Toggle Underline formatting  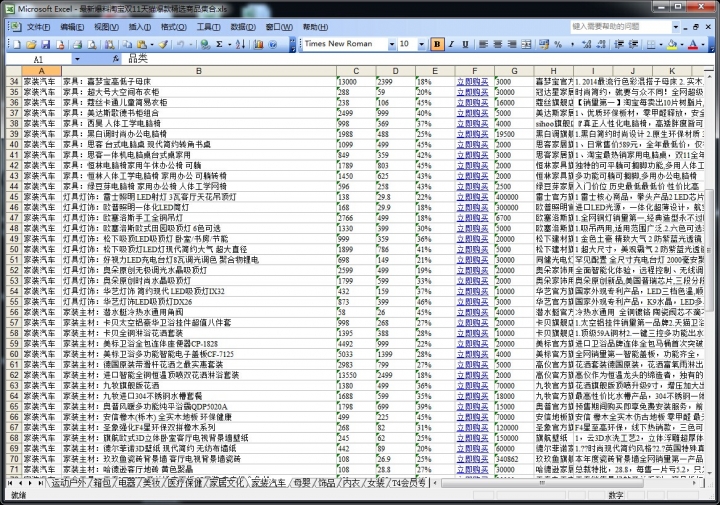[x=465, y=45]
